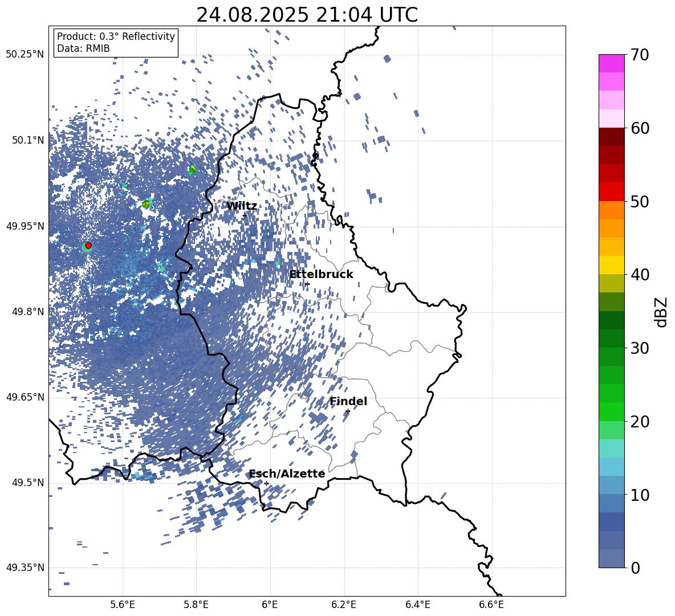
Task: Click the 5.8°E longitude tick label
Action: click(196, 605)
